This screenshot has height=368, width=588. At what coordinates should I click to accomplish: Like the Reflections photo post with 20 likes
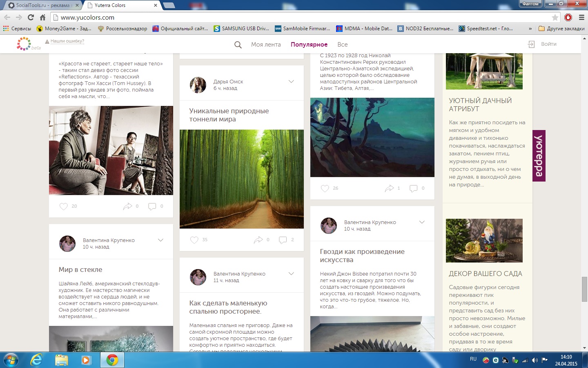(x=64, y=206)
